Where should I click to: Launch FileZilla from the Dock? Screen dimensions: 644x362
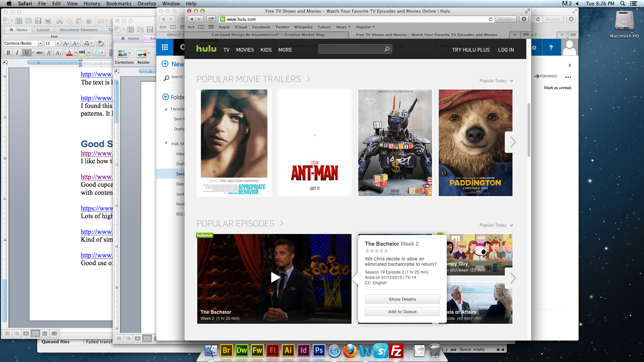[x=396, y=351]
